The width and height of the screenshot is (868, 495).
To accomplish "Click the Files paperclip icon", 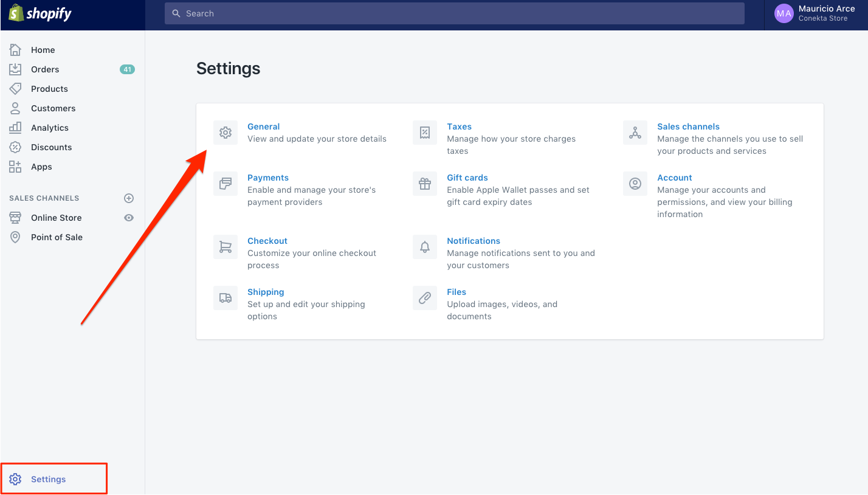I will pos(425,298).
